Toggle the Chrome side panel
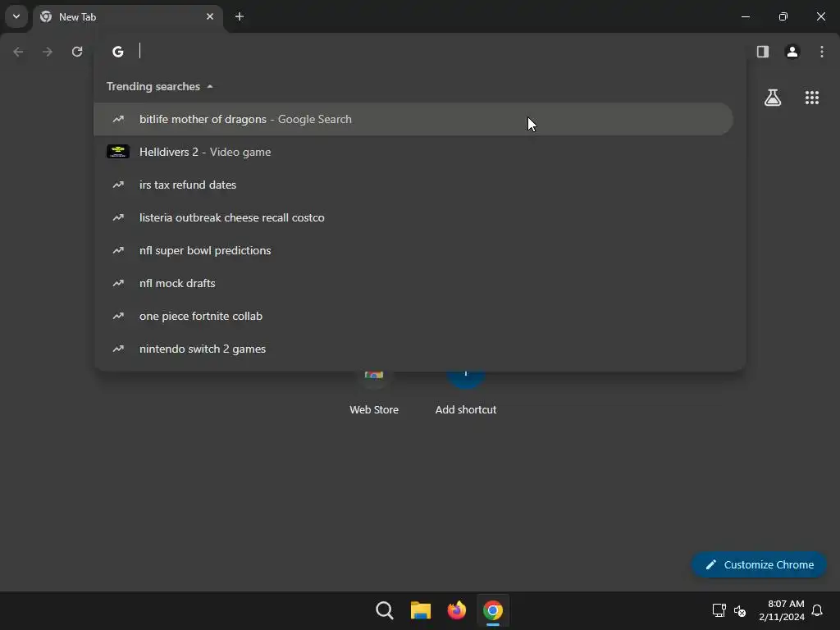 click(x=762, y=52)
